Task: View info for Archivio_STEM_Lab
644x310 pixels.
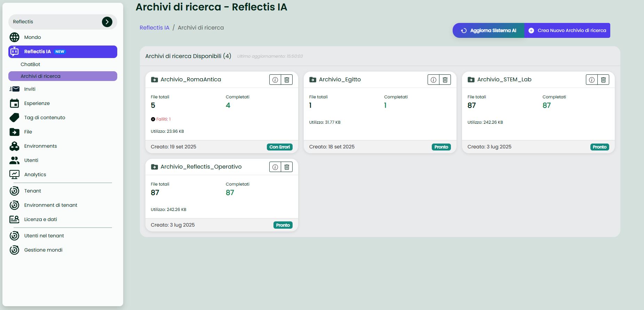Action: pyautogui.click(x=592, y=80)
